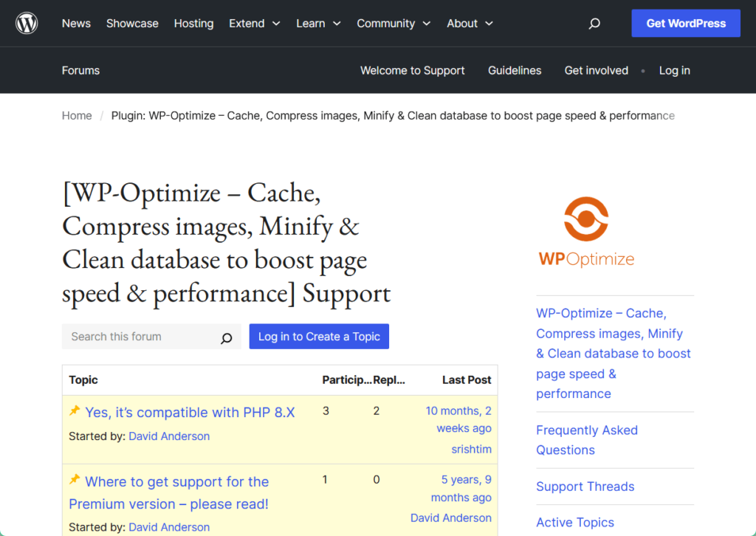Click the forum search magnifier icon
Image resolution: width=756 pixels, height=536 pixels.
[x=226, y=338]
